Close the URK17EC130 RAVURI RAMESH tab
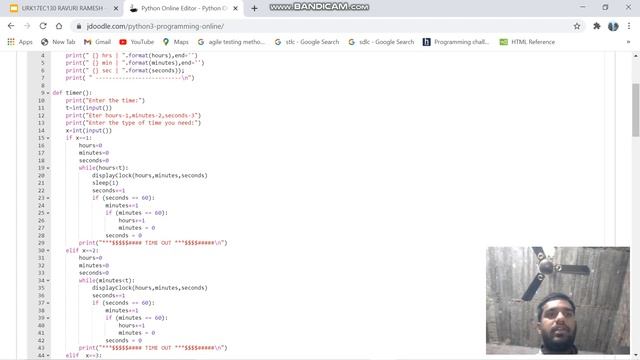This screenshot has width=640, height=360. click(x=116, y=8)
